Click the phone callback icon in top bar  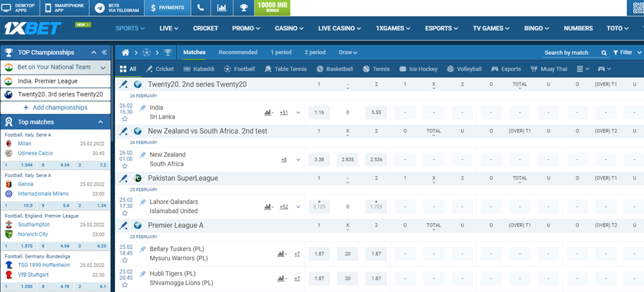pyautogui.click(x=200, y=8)
